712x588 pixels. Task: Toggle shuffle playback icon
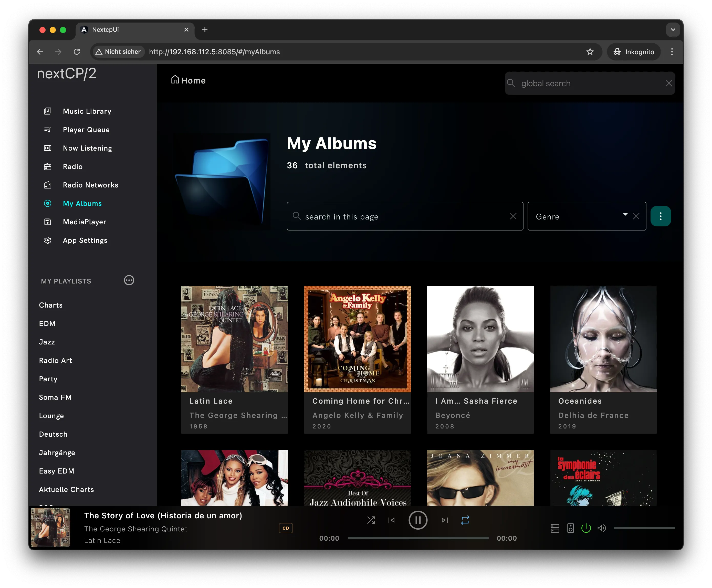pos(371,520)
